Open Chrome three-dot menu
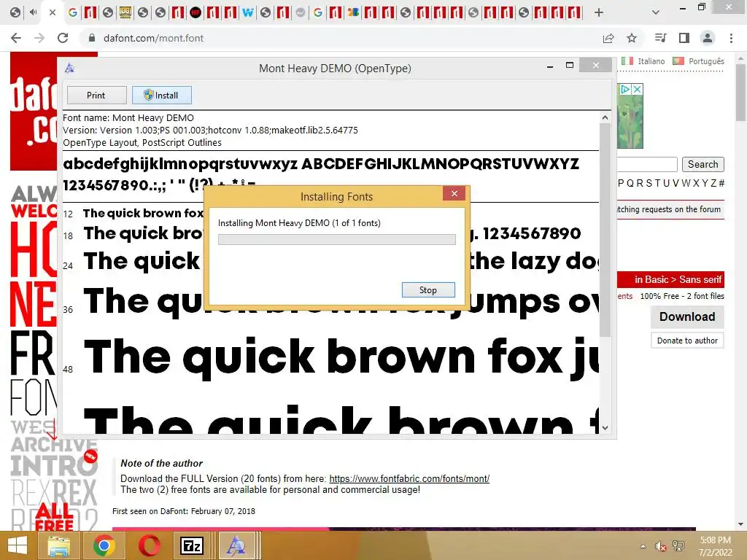Screen dimensions: 747x560 tap(731, 38)
